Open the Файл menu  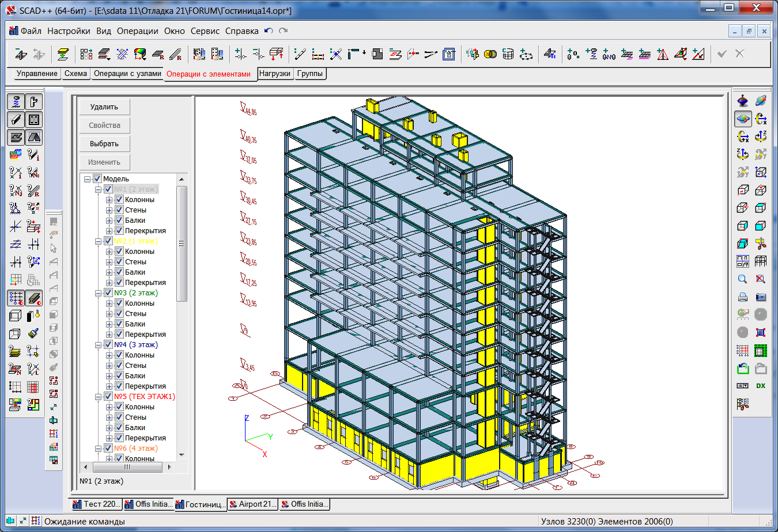[31, 31]
